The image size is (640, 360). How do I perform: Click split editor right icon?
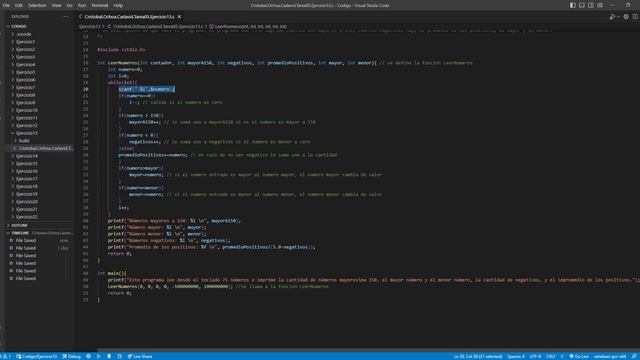635,17
